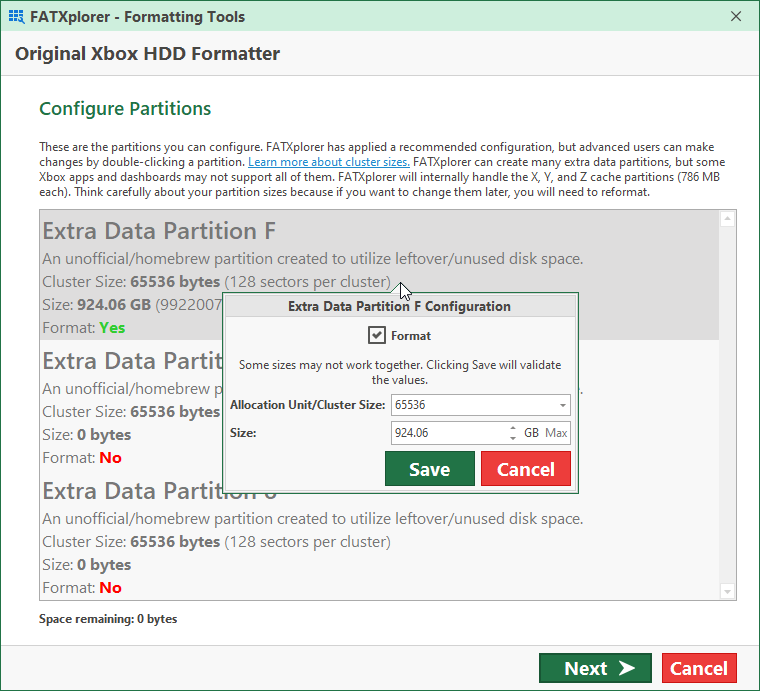This screenshot has height=691, width=760.
Task: Click the partition list scroll down arrow
Action: tap(727, 591)
